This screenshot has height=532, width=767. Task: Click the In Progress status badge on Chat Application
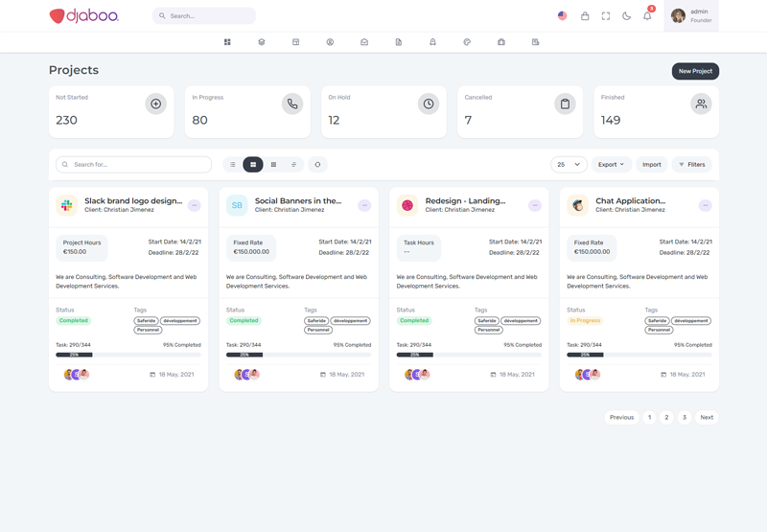point(585,321)
